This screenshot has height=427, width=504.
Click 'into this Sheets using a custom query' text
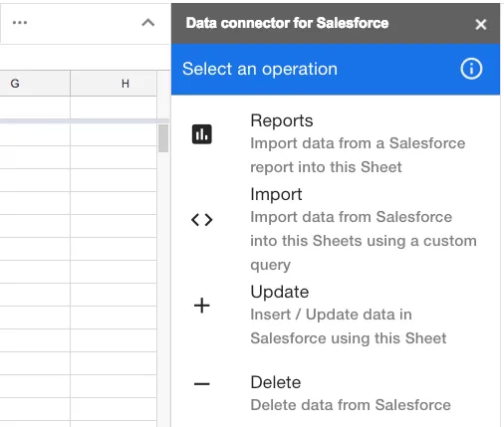(364, 253)
